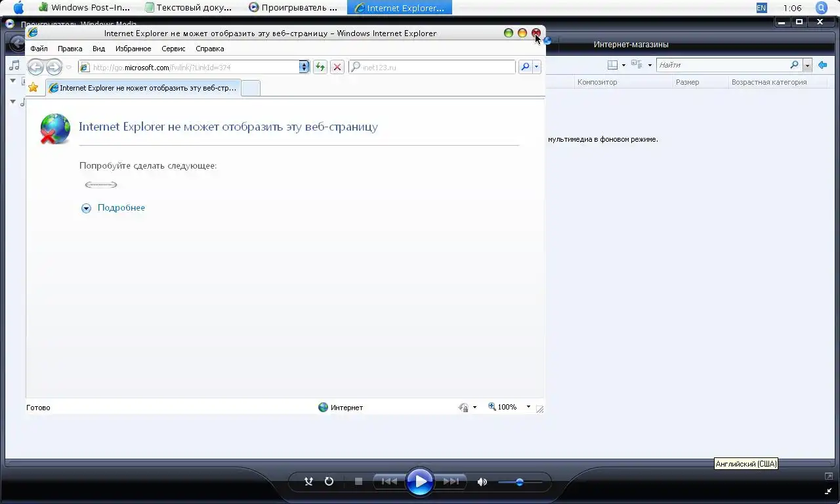Switch to Проигрыватель taskbar item
Screen dimensions: 840x504
(x=293, y=8)
